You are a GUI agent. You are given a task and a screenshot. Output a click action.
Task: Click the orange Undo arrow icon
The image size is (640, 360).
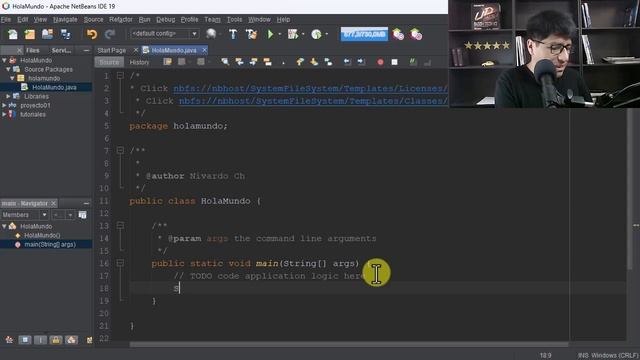[92, 34]
